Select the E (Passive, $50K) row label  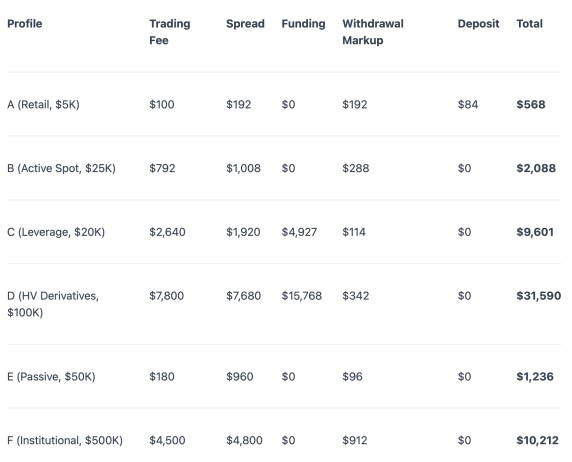(x=51, y=377)
